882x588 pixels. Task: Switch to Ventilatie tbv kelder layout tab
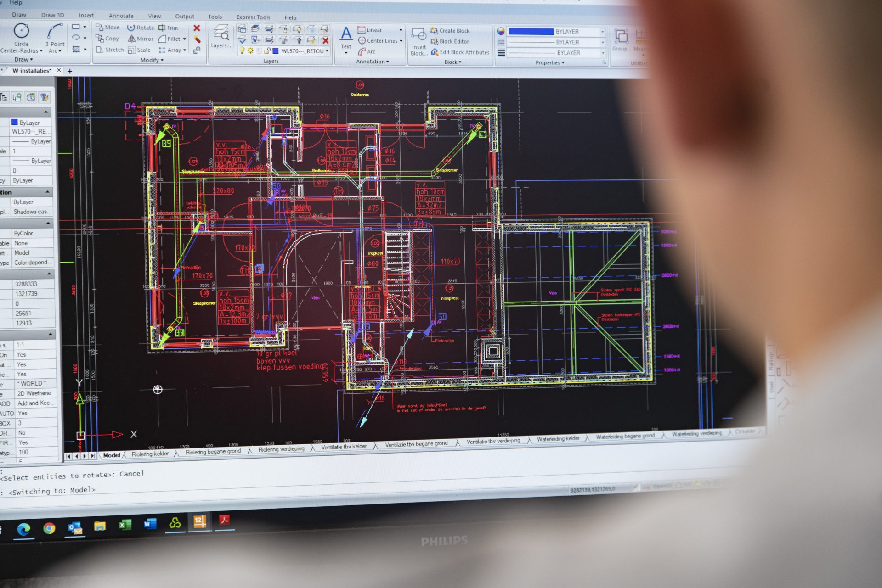pos(344,447)
